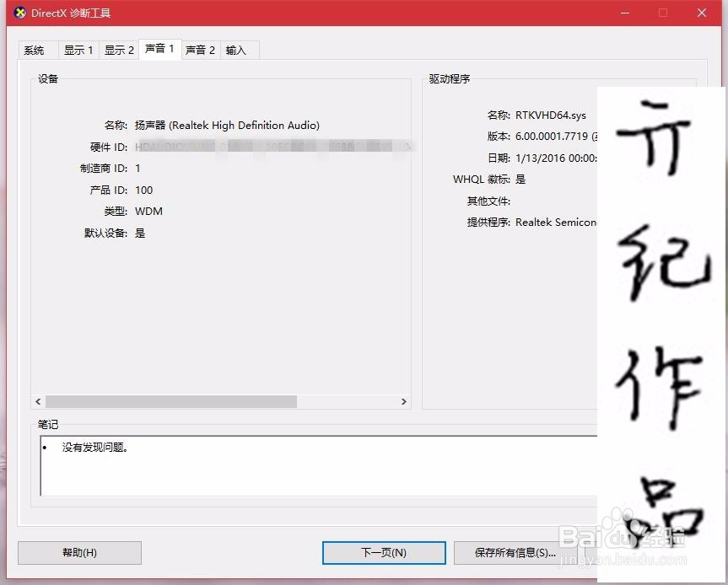Switch to the 系统 tab
728x585 pixels.
point(38,50)
